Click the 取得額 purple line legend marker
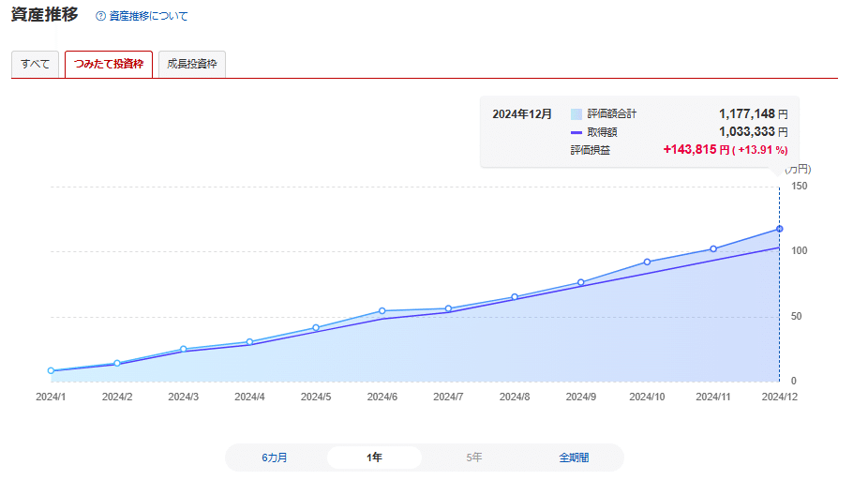Screen dimensions: 868x495 (x=576, y=132)
